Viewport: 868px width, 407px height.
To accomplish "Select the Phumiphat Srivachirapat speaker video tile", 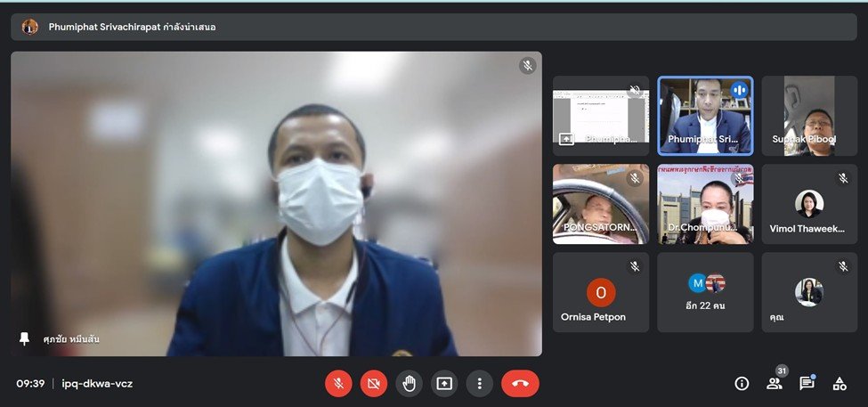I will [x=705, y=116].
